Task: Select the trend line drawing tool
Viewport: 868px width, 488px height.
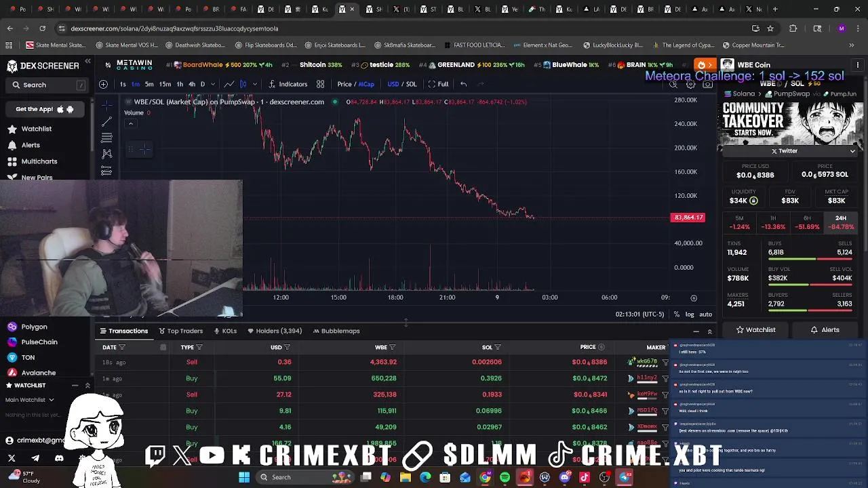Action: pyautogui.click(x=106, y=122)
